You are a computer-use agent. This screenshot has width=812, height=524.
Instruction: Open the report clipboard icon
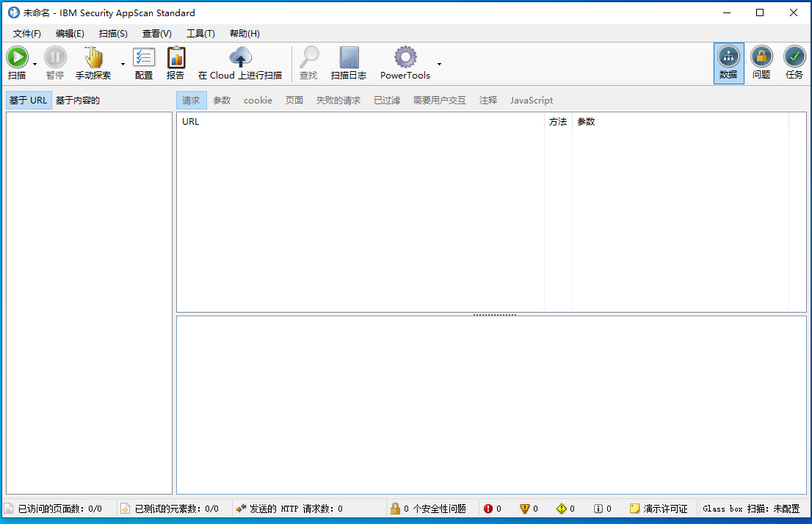(x=176, y=57)
